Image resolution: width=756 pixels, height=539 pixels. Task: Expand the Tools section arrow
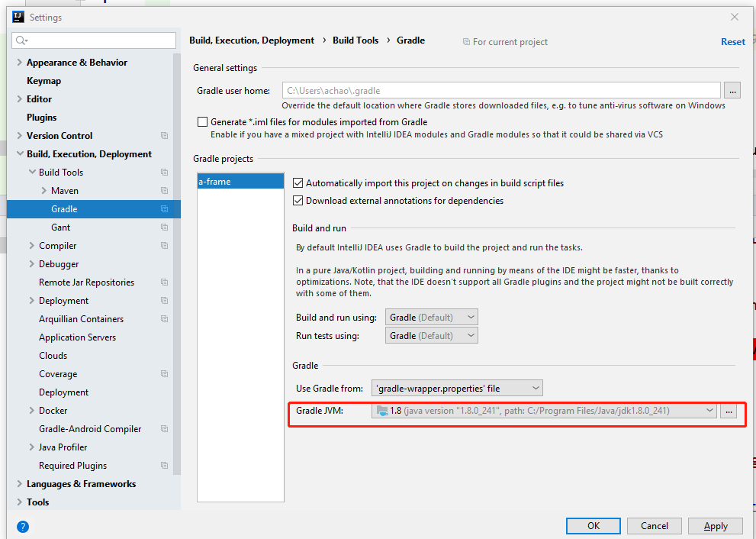click(x=20, y=502)
